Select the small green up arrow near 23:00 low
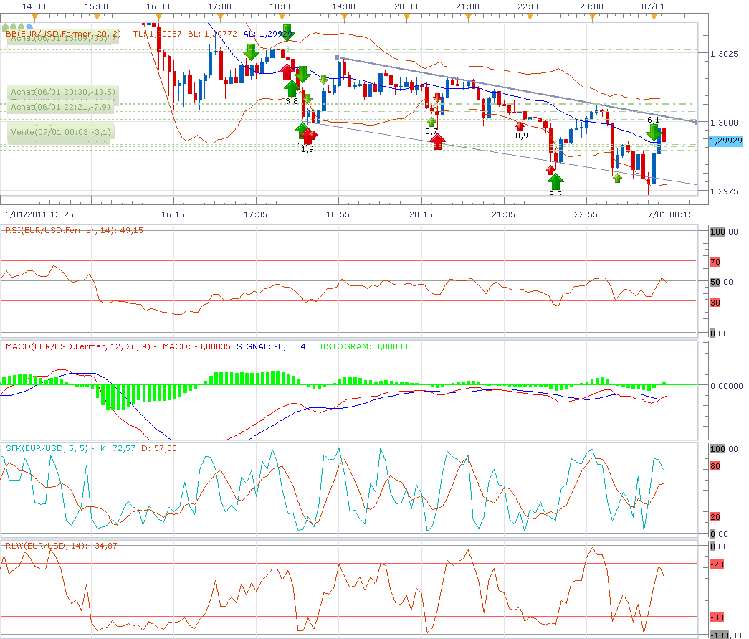This screenshot has width=749, height=639. tap(618, 178)
